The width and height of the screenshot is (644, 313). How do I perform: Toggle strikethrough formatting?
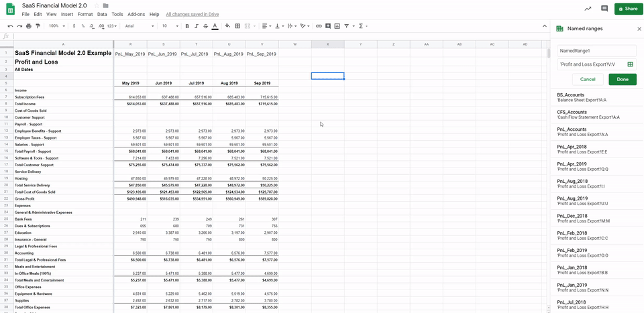tap(205, 26)
